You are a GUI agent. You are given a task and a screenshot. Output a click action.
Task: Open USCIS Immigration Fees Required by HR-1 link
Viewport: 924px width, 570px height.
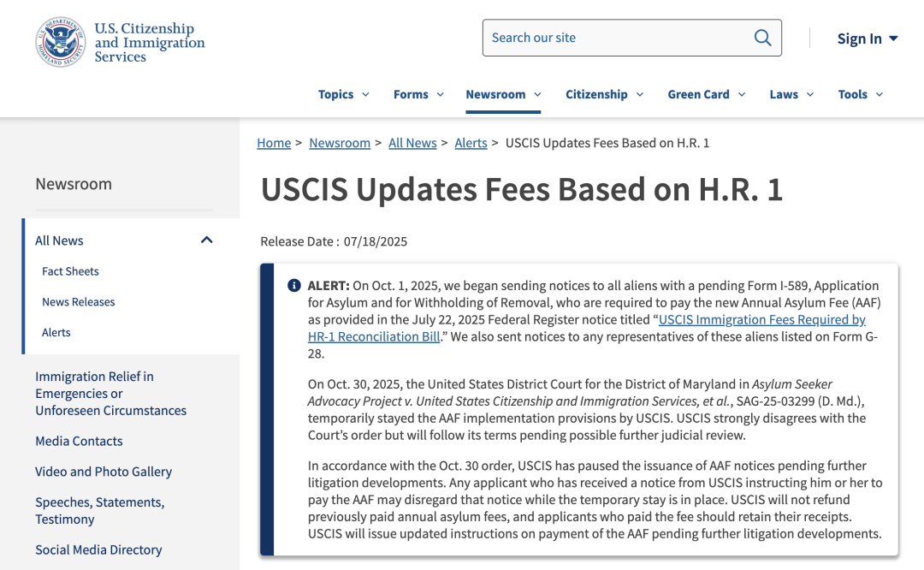click(761, 319)
